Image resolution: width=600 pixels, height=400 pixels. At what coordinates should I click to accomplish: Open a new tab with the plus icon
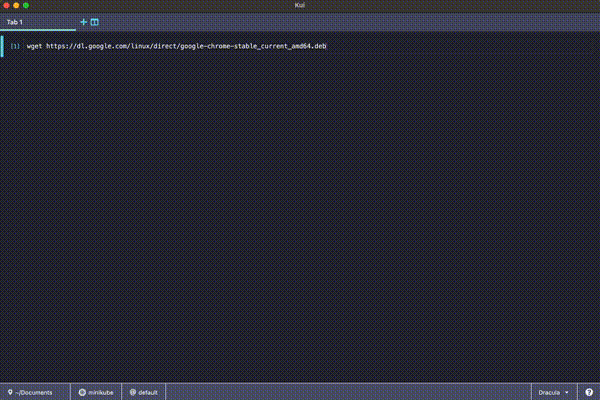point(84,21)
